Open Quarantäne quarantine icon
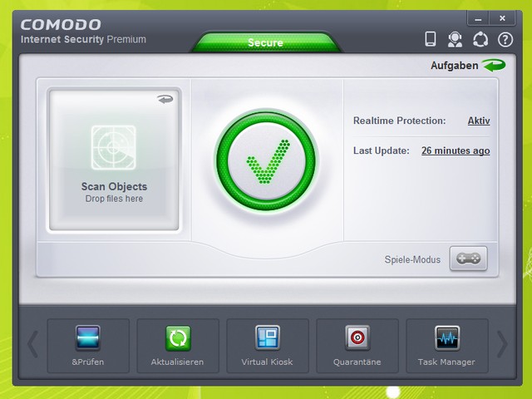The width and height of the screenshot is (532, 399). tap(357, 337)
